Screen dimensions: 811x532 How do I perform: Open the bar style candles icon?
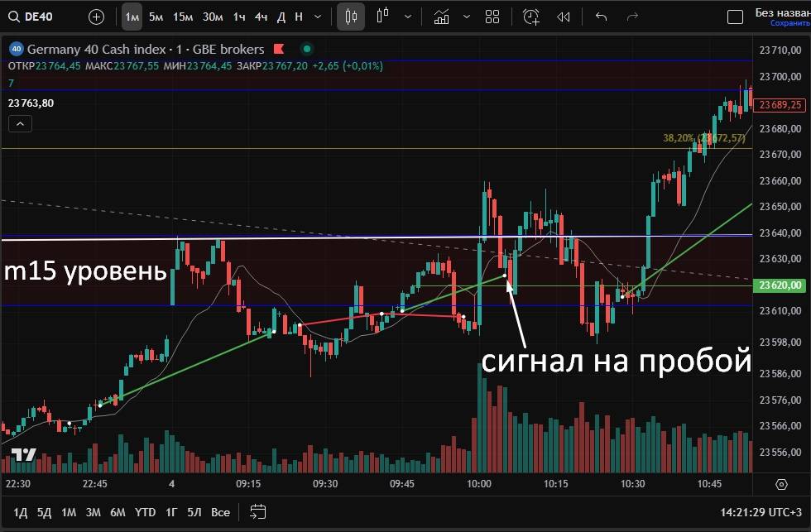coord(382,17)
